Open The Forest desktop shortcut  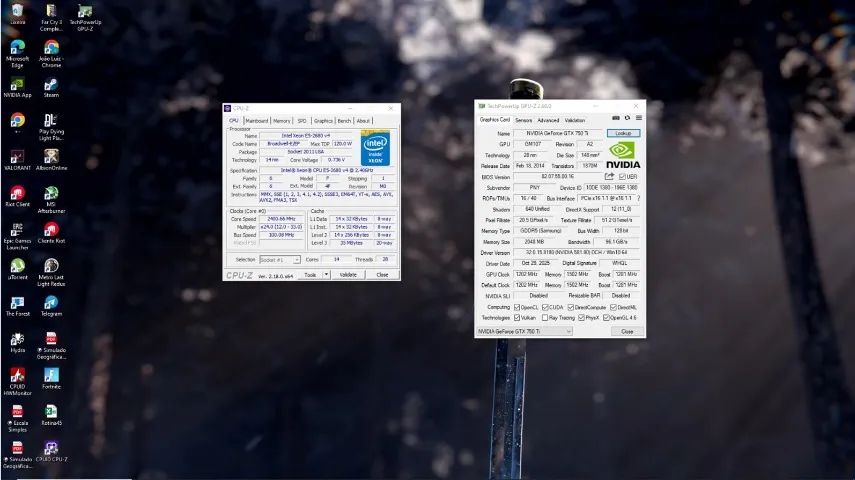tap(17, 306)
